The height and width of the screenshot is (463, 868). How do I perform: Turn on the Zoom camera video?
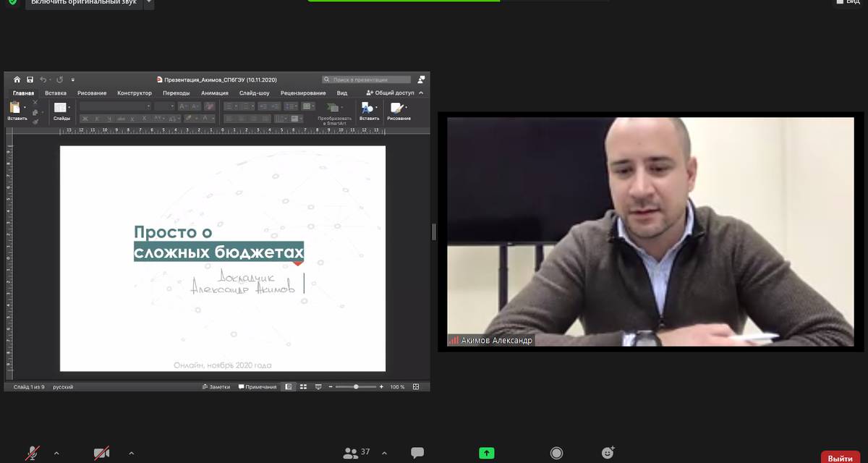click(101, 453)
